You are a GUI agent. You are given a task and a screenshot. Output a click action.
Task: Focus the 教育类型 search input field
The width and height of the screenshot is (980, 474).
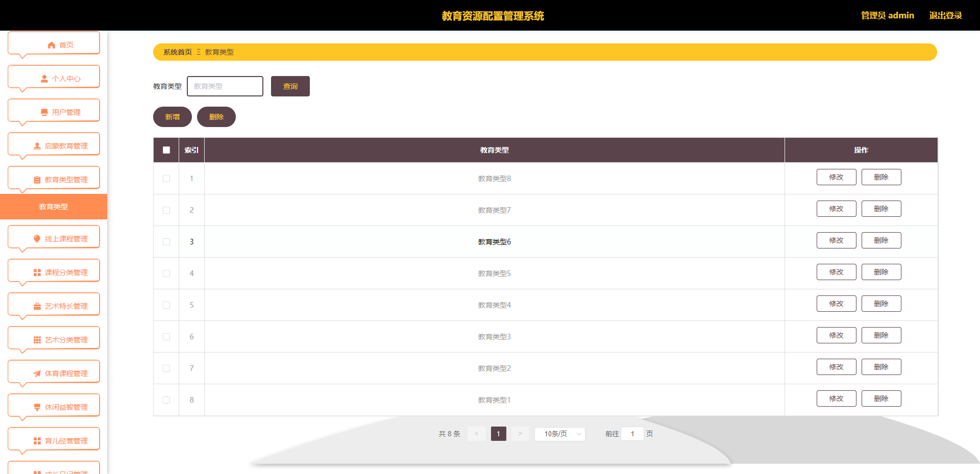(x=225, y=86)
